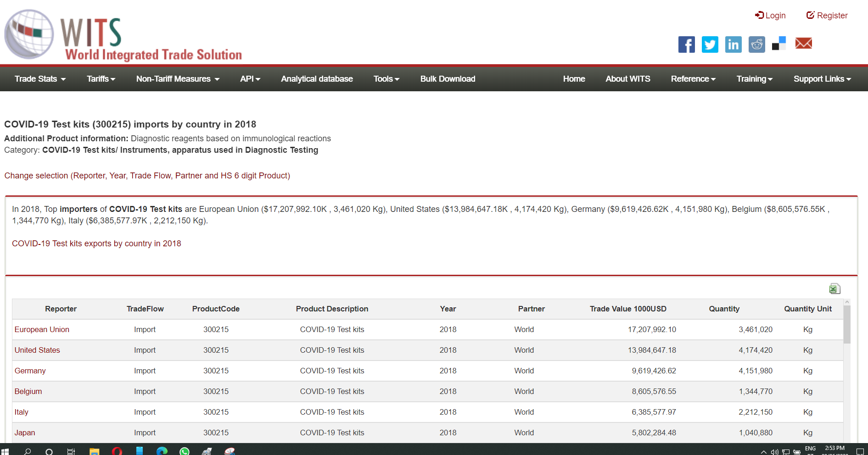Image resolution: width=868 pixels, height=455 pixels.
Task: Open Japan reporter link
Action: 25,433
